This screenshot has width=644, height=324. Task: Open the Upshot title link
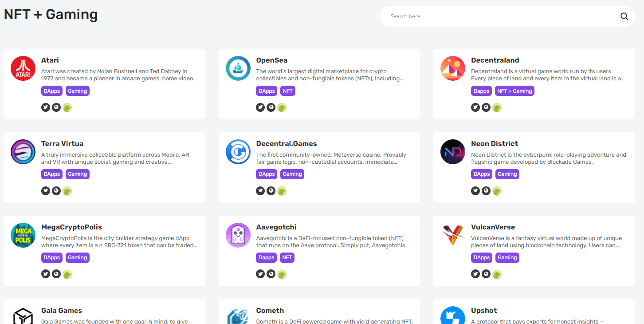[x=484, y=311]
